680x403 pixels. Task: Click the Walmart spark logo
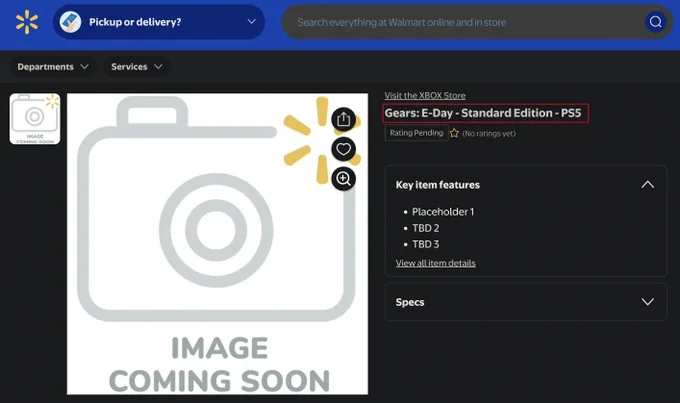(x=27, y=22)
